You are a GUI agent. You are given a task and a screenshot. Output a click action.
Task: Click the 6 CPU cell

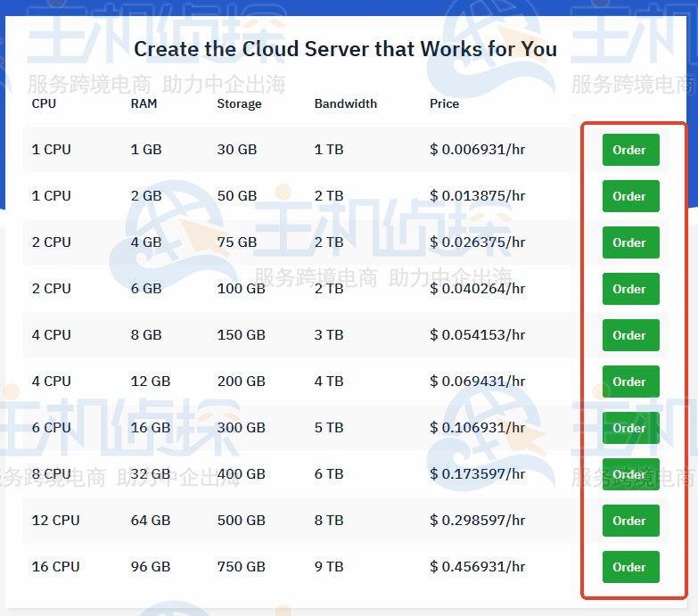51,427
